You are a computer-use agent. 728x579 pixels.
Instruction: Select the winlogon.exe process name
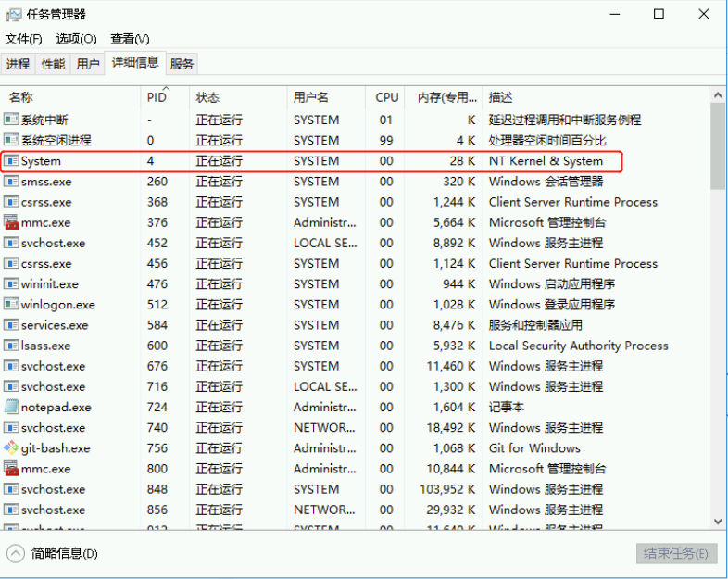(x=58, y=305)
